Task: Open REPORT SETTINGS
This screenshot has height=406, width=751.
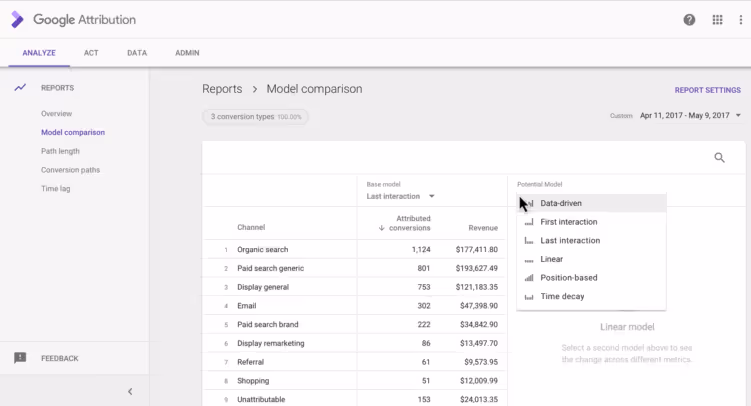Action: (x=707, y=90)
